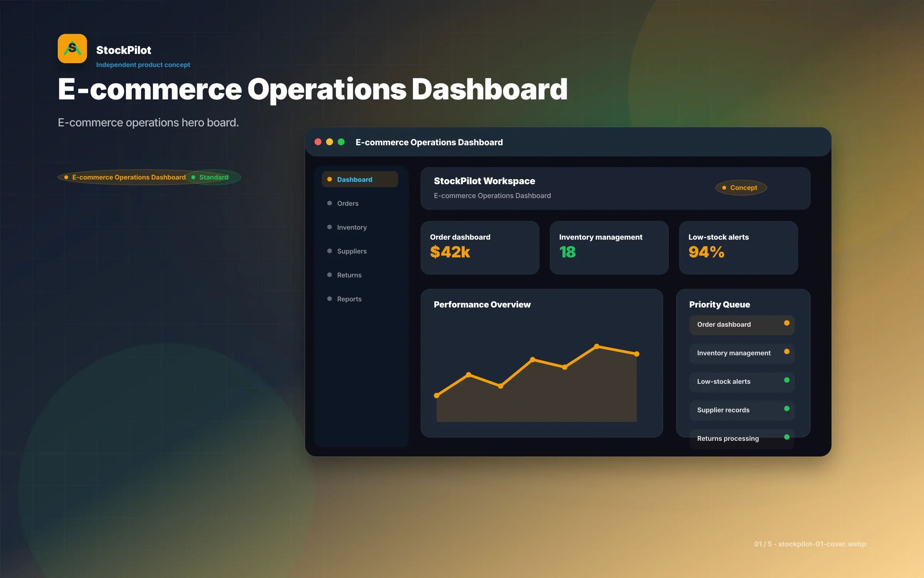Click the StockPilot Workspace title
Screen dimensions: 924x578
(x=484, y=181)
